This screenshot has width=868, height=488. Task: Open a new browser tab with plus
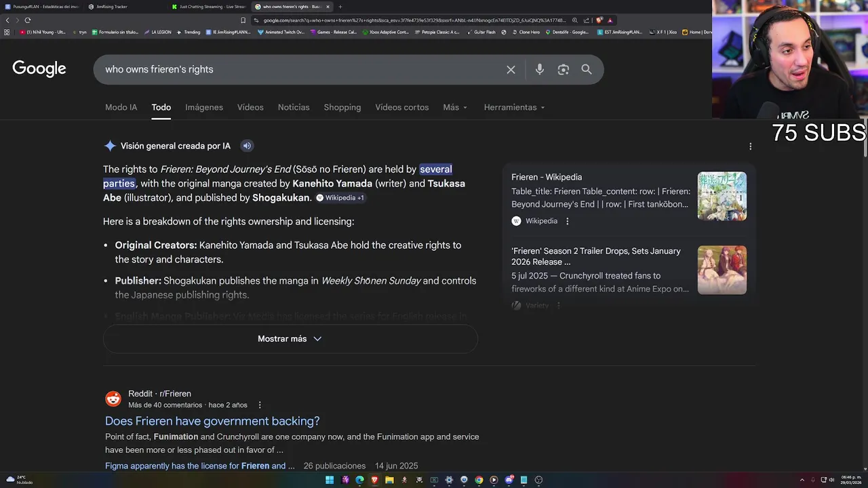coord(340,7)
